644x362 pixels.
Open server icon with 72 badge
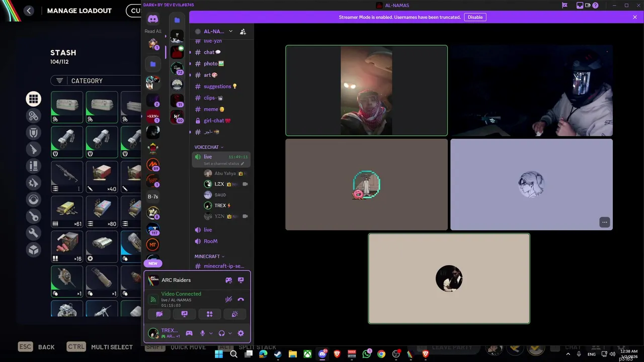pyautogui.click(x=177, y=68)
